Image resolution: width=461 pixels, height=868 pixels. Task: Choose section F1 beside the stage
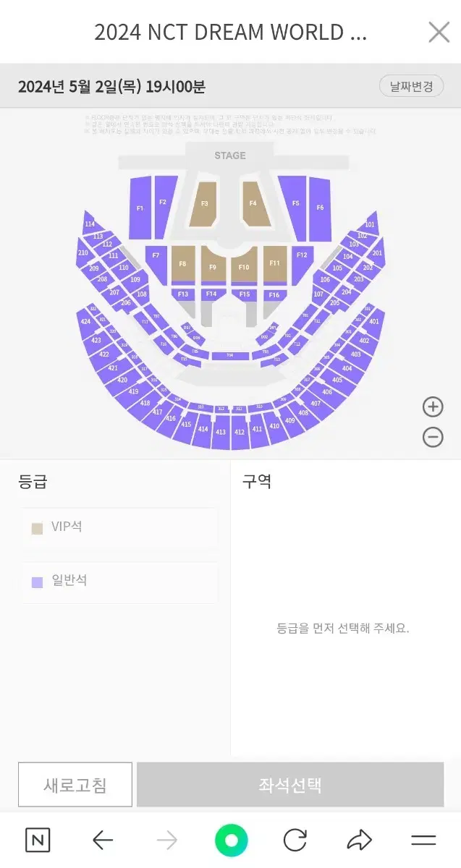click(140, 208)
